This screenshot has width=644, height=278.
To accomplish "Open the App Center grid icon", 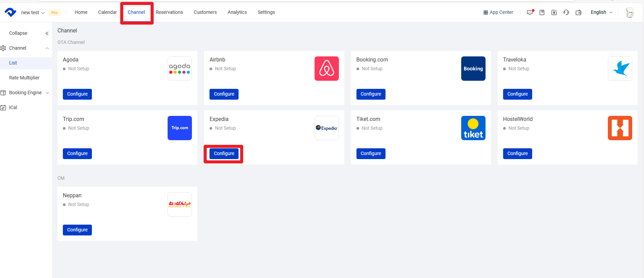I will point(486,12).
